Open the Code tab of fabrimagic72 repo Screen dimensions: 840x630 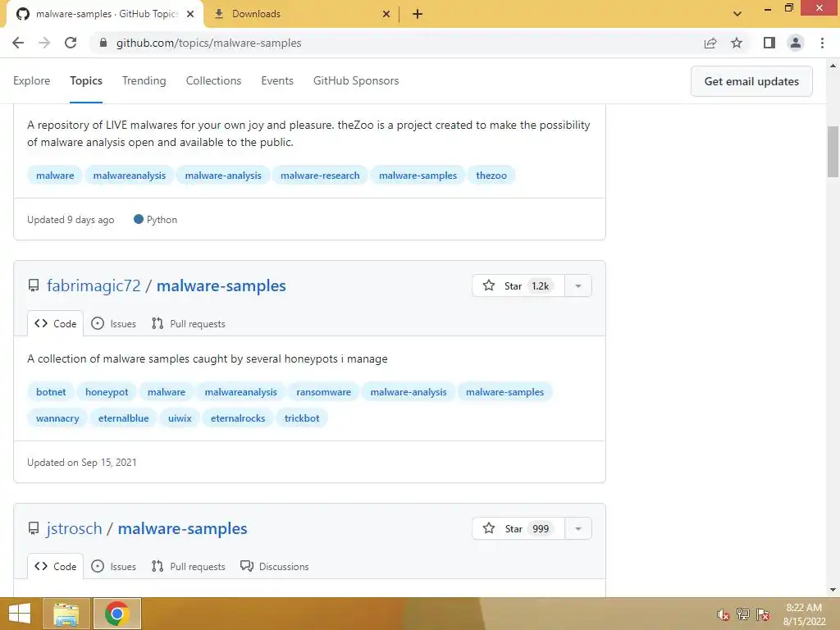pyautogui.click(x=56, y=323)
